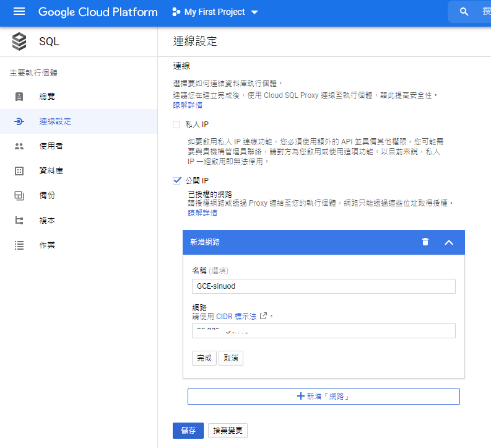491x448 pixels.
Task: Open the My First Project selector
Action: (215, 12)
